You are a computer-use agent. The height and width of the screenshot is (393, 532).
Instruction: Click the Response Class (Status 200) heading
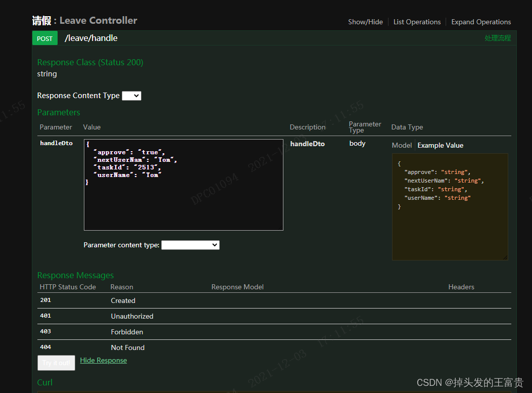pyautogui.click(x=90, y=63)
